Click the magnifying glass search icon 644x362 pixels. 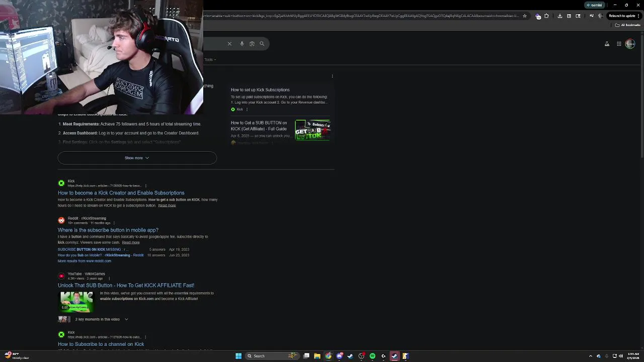tap(262, 44)
